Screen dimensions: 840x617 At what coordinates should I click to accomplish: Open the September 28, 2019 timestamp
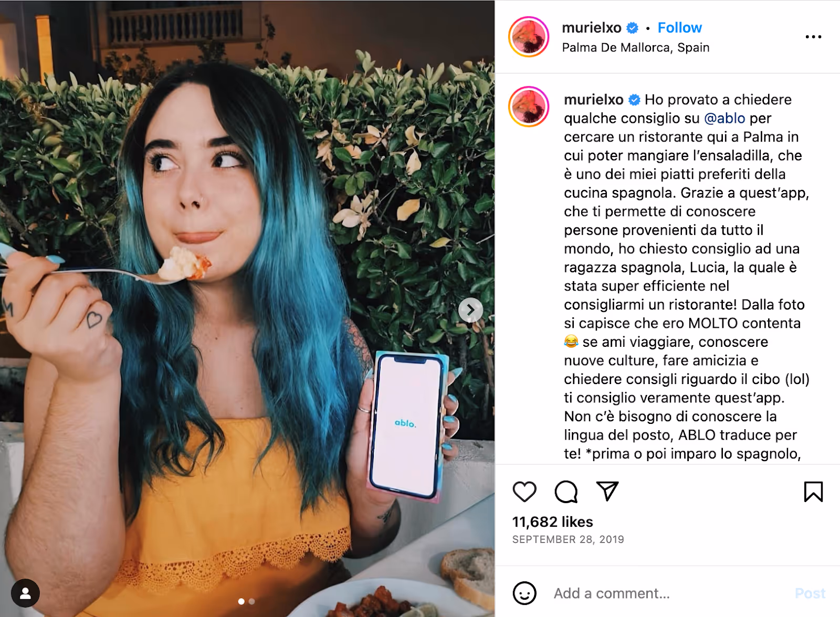[x=568, y=539]
